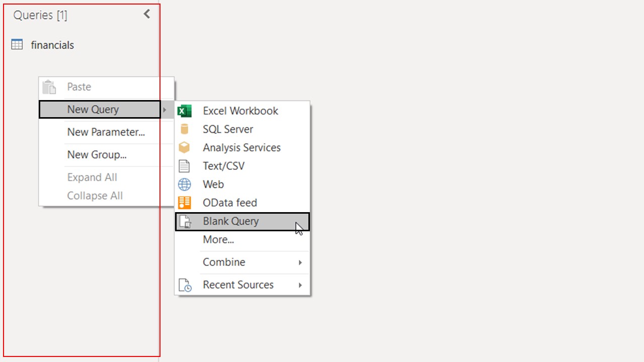Image resolution: width=644 pixels, height=362 pixels.
Task: Choose New Parameter... from the context menu
Action: click(106, 132)
